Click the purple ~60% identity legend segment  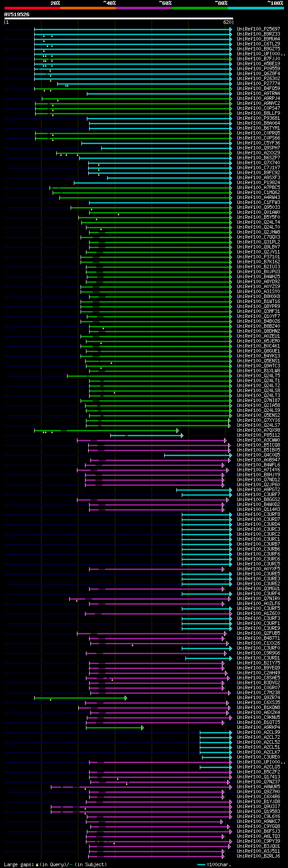click(144, 8)
